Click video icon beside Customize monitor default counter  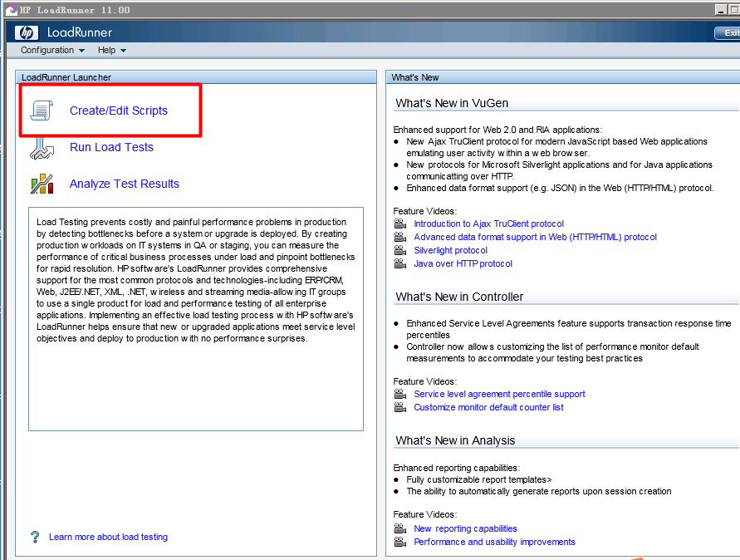click(x=400, y=407)
